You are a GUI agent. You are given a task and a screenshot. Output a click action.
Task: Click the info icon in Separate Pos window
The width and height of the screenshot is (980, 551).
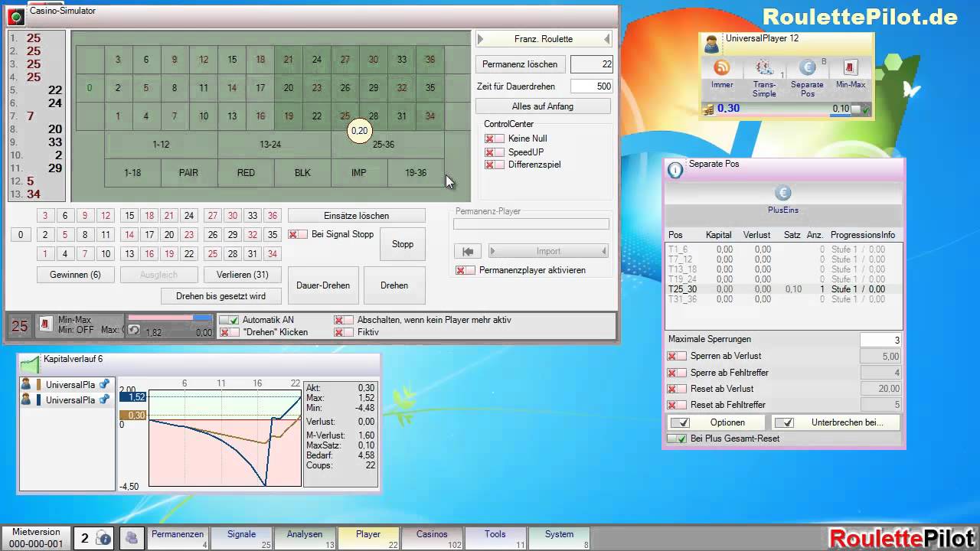pos(675,170)
